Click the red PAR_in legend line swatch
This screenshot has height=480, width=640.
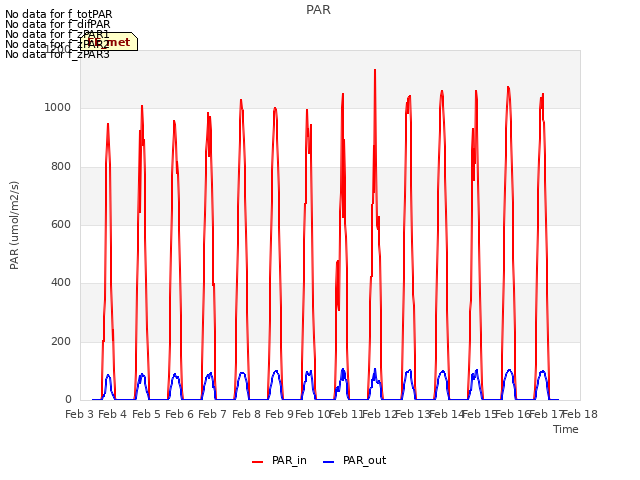[x=258, y=462]
